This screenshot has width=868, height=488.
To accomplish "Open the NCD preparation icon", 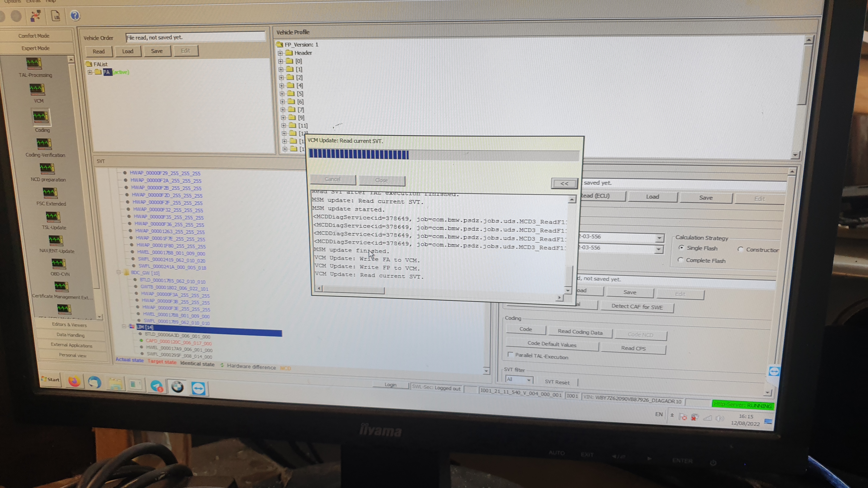I will point(47,168).
